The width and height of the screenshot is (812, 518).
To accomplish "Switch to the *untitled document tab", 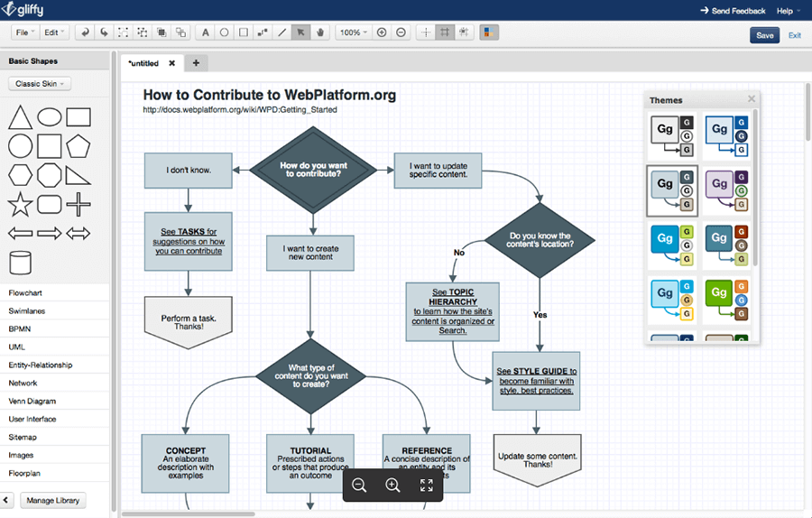I will click(143, 63).
